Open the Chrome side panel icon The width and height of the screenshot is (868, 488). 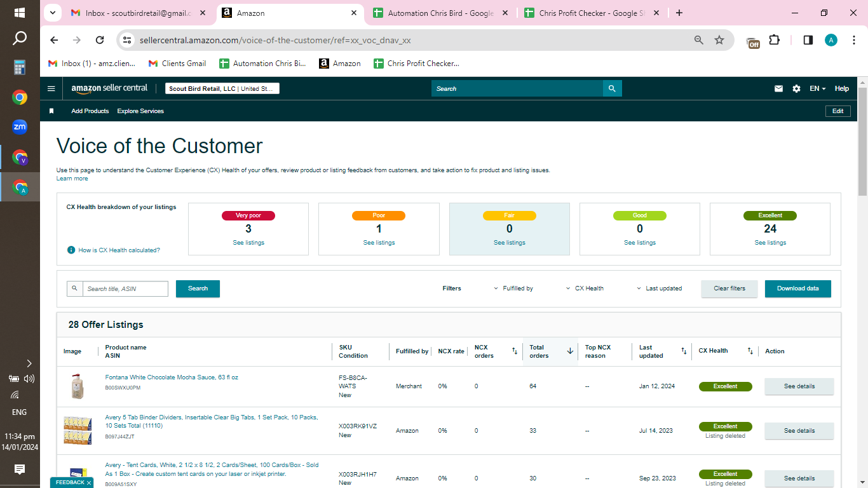(x=808, y=40)
